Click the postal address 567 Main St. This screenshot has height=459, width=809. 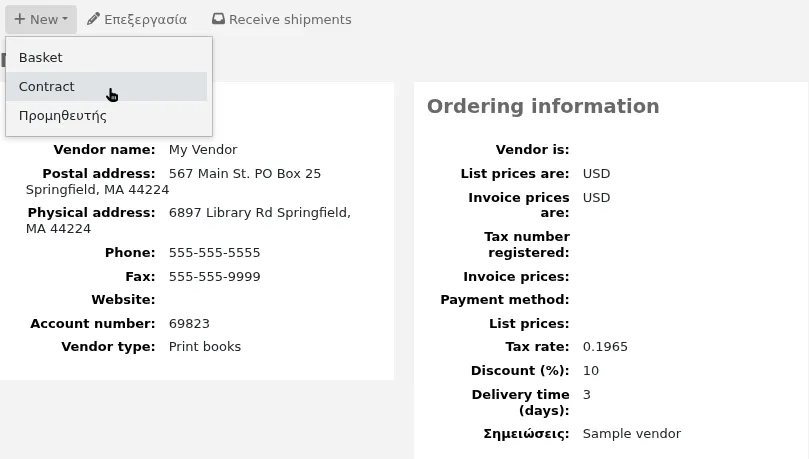(245, 174)
